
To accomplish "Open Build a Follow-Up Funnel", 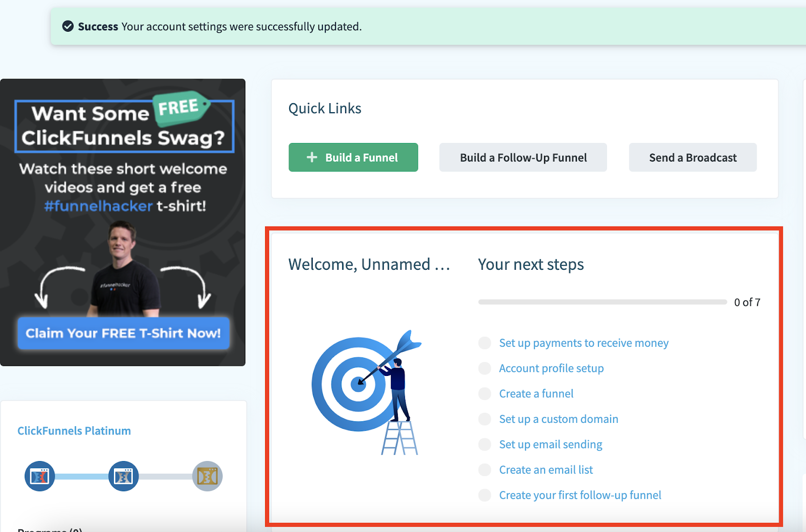I will coord(523,158).
